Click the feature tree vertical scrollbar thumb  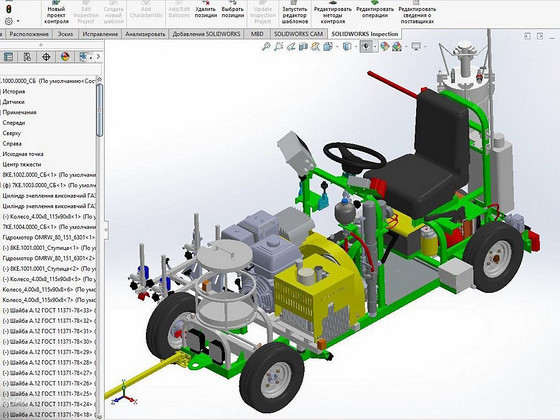point(100,110)
